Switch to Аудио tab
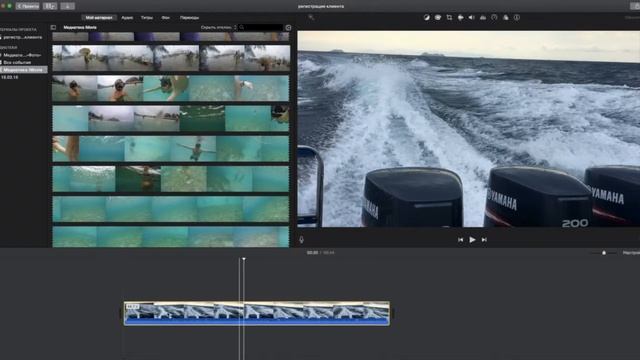This screenshot has height=360, width=640. coord(127,18)
